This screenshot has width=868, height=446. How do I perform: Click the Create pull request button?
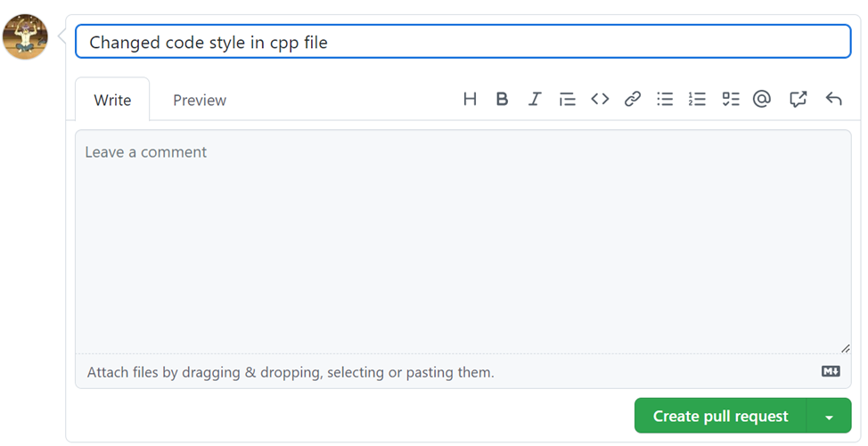point(720,416)
